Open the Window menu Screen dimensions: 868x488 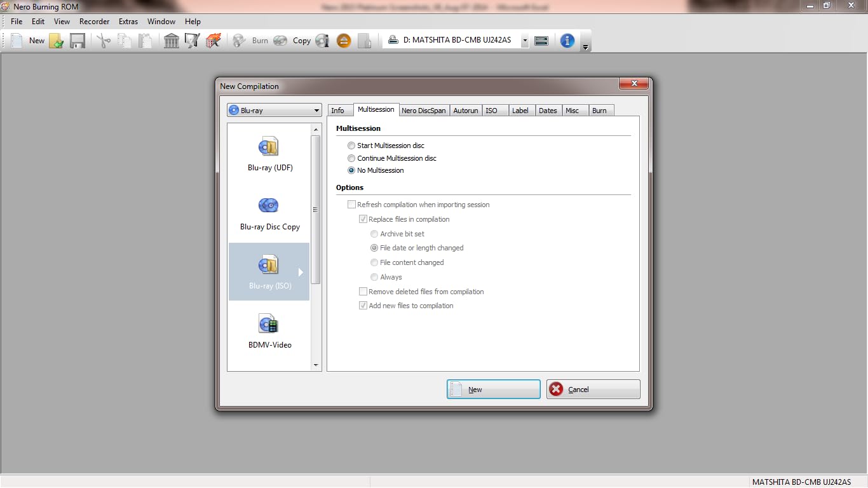click(x=161, y=22)
